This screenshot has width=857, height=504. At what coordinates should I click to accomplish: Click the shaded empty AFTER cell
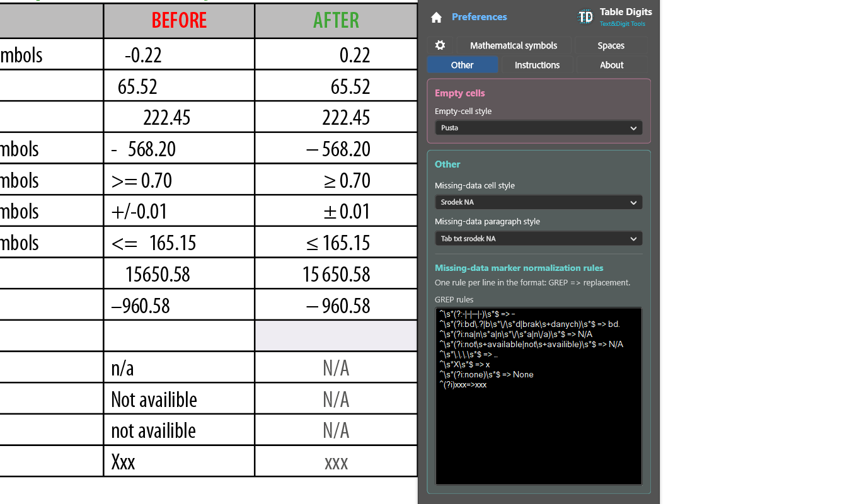click(336, 336)
